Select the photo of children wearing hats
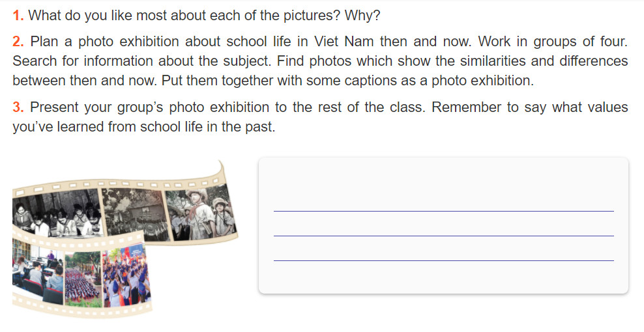The height and width of the screenshot is (332, 644). (200, 212)
